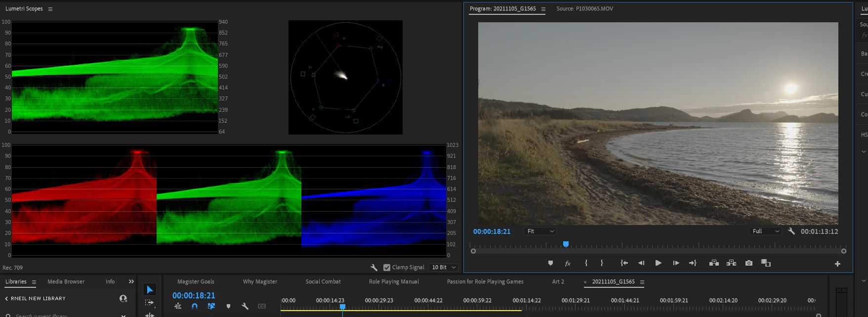Open Lumetri Scopes wrench settings
The width and height of the screenshot is (868, 317).
point(374,268)
